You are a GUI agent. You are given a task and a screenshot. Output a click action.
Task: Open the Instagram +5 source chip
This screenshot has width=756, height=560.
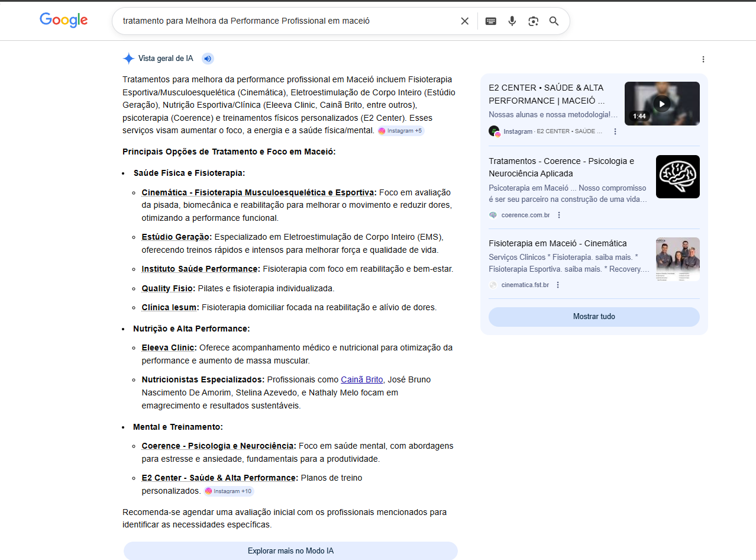(400, 131)
